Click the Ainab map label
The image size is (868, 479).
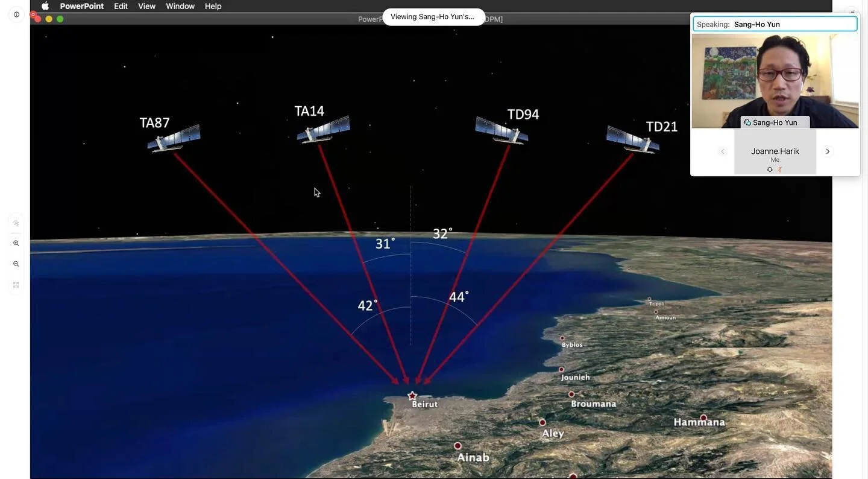tap(473, 457)
